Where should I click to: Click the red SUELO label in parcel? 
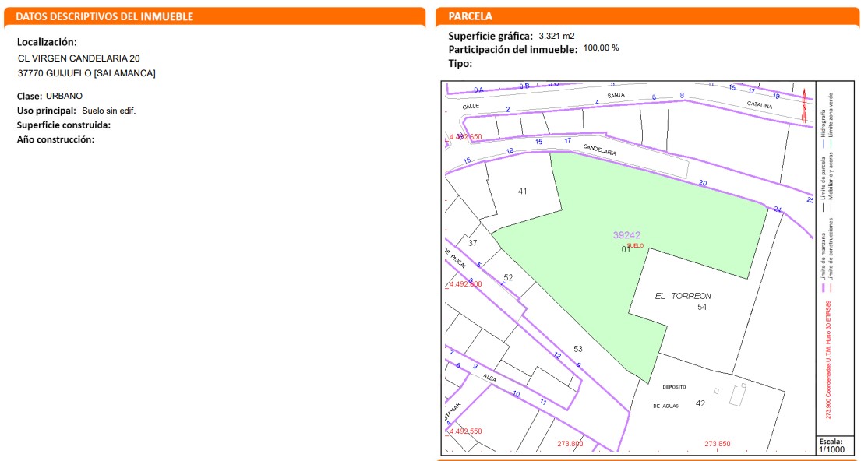[635, 245]
